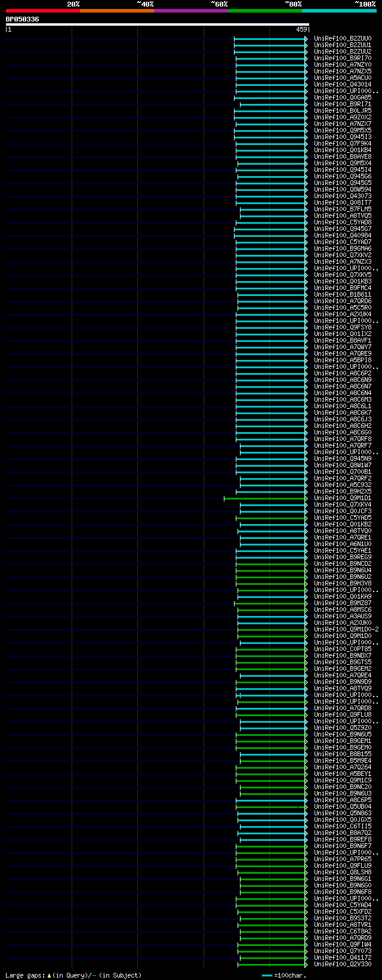Screen dimensions: 382x980
Task: Select the UniRef100_A8C6P2 label
Action: (x=343, y=374)
